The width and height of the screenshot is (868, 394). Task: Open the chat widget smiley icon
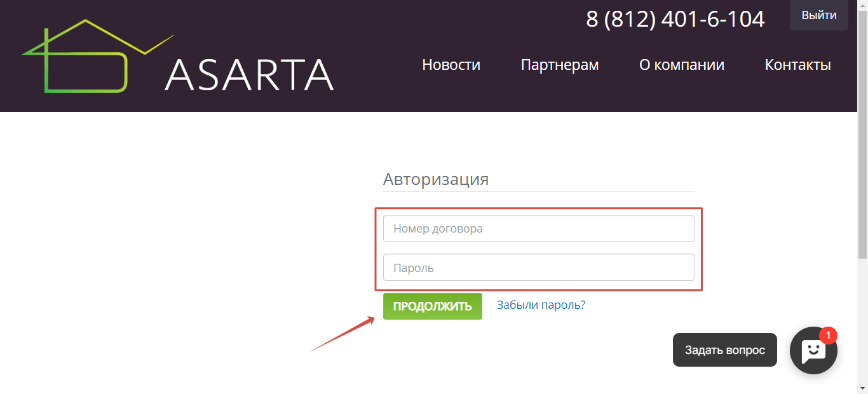813,350
